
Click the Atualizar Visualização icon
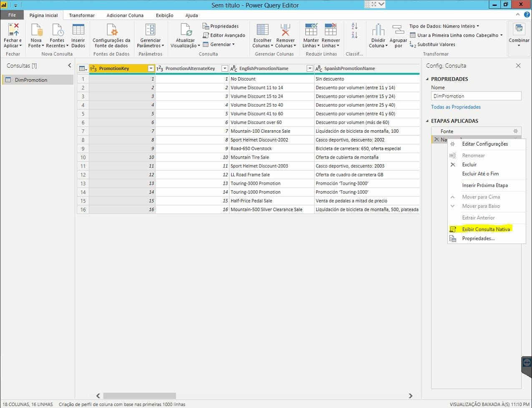pyautogui.click(x=185, y=30)
